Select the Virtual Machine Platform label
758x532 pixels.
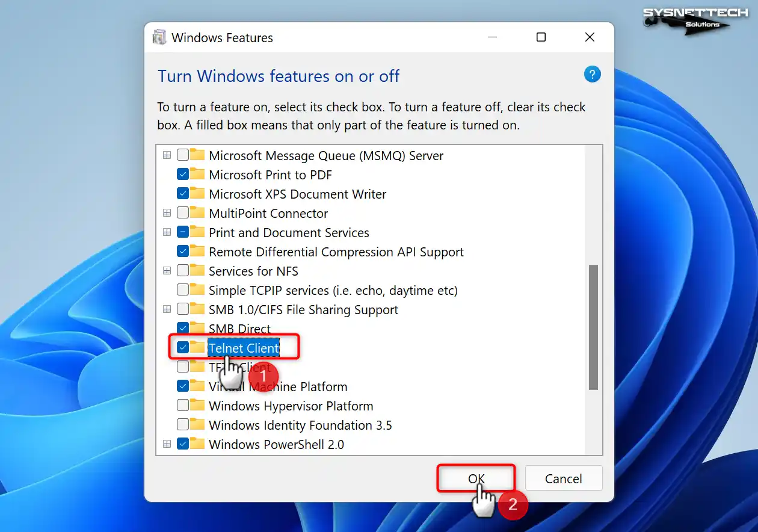pos(278,386)
